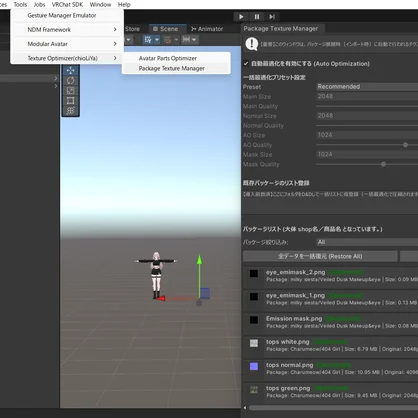Screen dimensions: 418x418
Task: Click the Pause button
Action: point(257,17)
